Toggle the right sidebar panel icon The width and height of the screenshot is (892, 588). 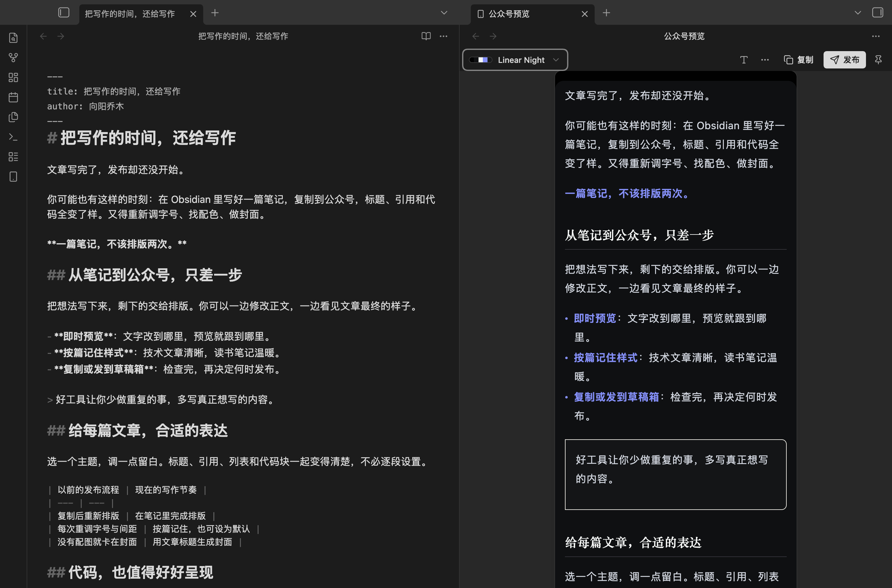pyautogui.click(x=877, y=13)
